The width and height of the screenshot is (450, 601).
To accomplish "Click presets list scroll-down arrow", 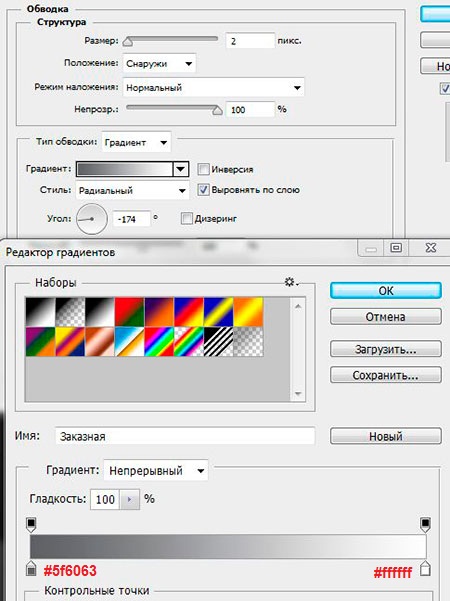I will pyautogui.click(x=298, y=394).
